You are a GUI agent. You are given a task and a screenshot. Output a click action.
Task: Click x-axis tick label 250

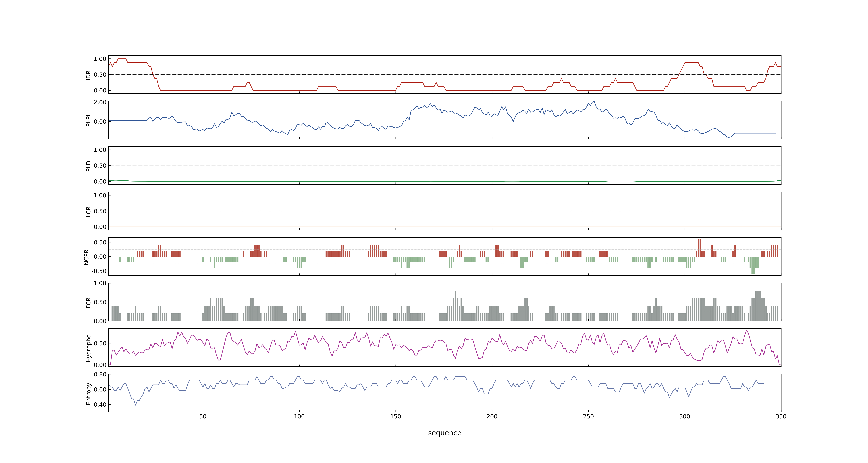588,416
